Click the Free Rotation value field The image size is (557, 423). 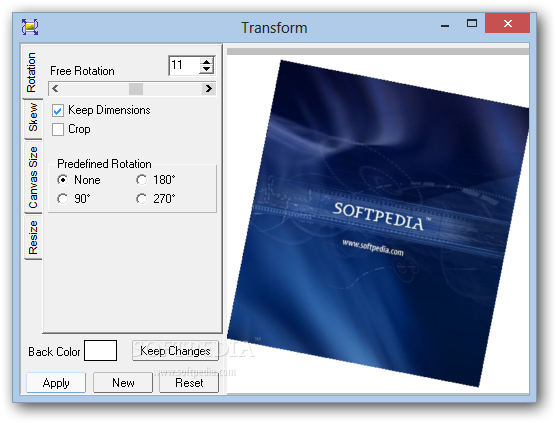pos(185,65)
